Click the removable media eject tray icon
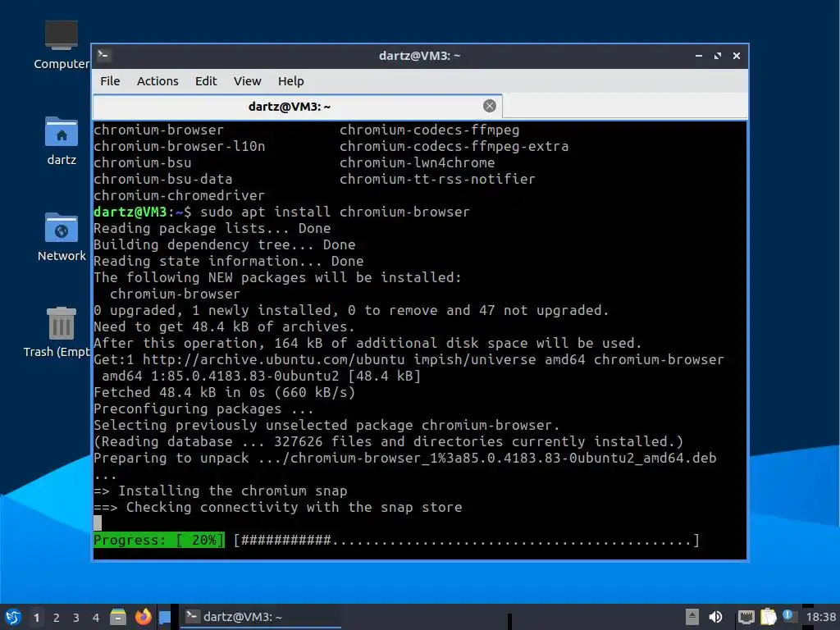 692,617
